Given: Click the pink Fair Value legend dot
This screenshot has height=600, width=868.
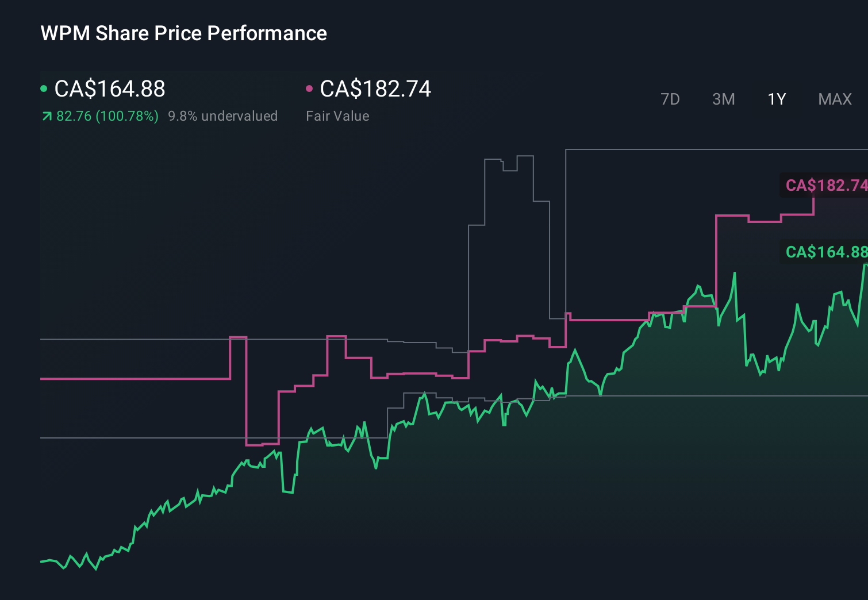Looking at the screenshot, I should click(310, 89).
